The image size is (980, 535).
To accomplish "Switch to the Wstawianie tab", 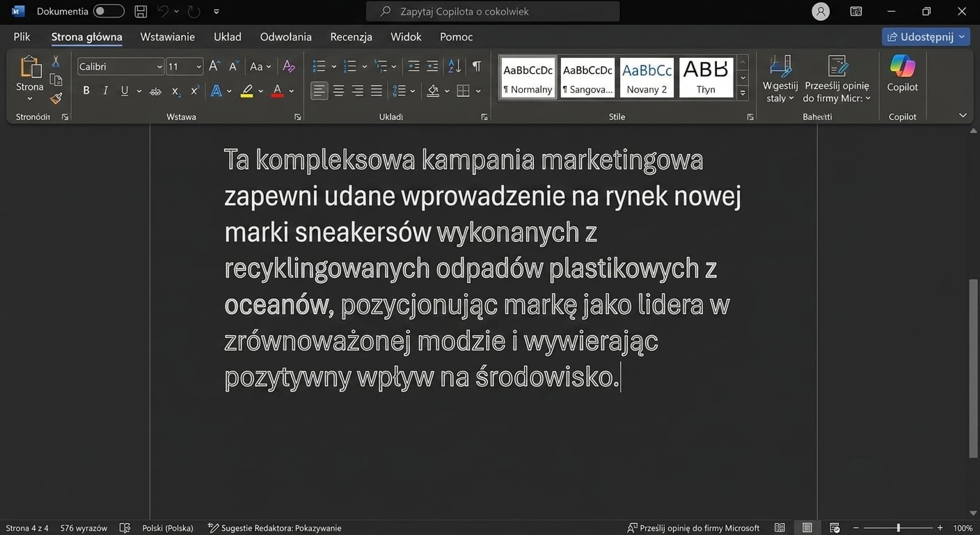I will 168,37.
